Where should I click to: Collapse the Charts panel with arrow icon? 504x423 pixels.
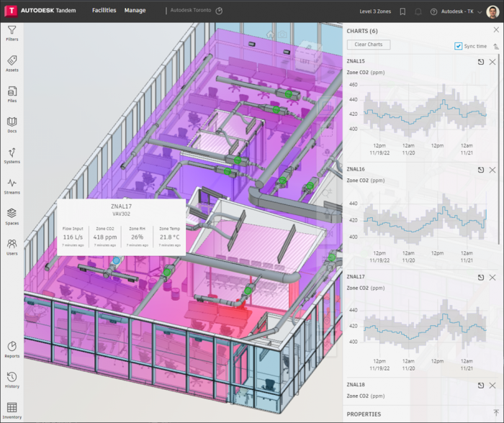click(496, 47)
